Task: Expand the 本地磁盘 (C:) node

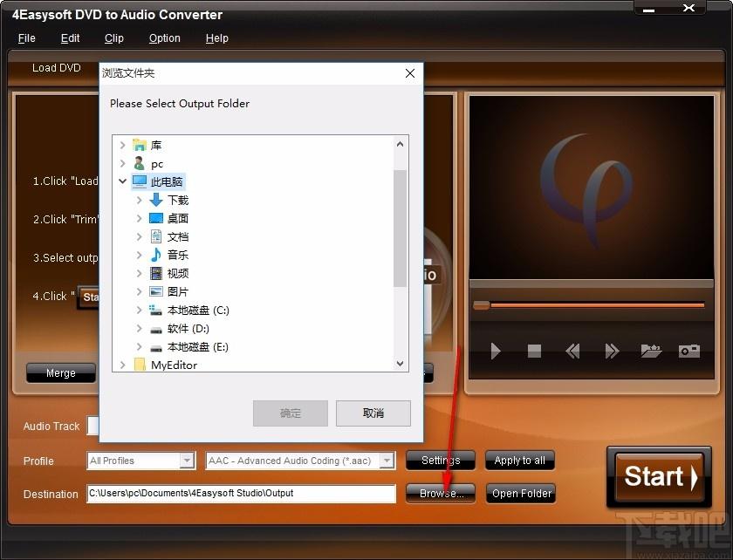Action: pos(139,310)
